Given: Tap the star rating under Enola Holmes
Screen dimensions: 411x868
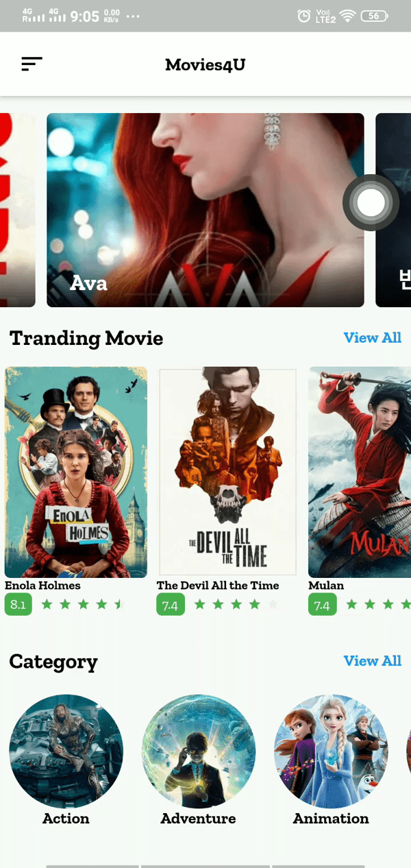Looking at the screenshot, I should pyautogui.click(x=81, y=605).
